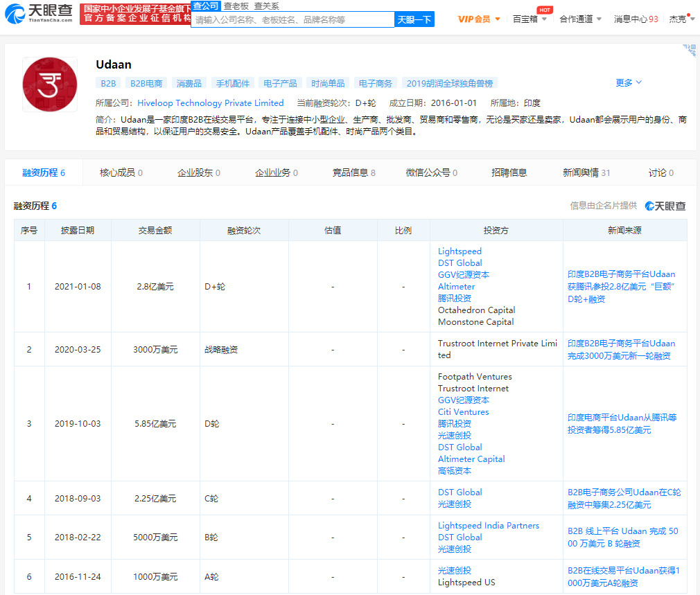This screenshot has width=700, height=595.
Task: Switch to the 竞品信息 tab
Action: click(354, 172)
